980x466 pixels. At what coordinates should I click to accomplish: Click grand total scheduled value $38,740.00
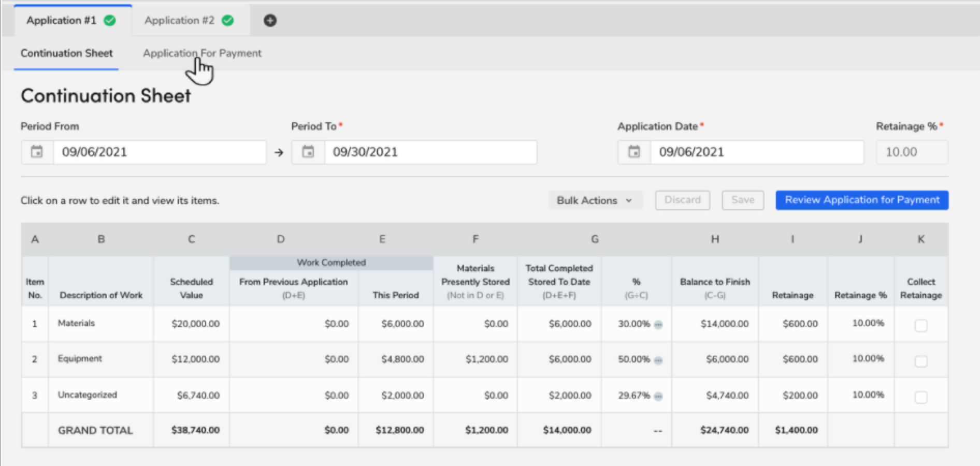point(196,430)
